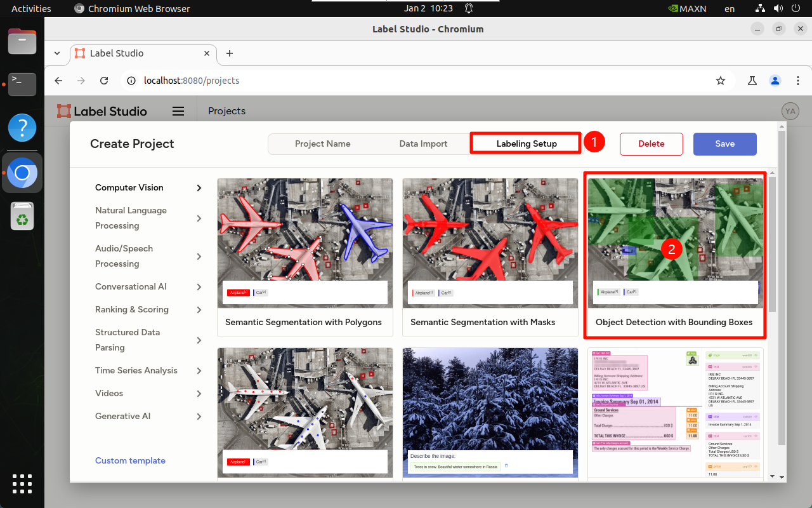The image size is (812, 508).
Task: Select Semantic Segmentation with Polygons template
Action: click(304, 257)
